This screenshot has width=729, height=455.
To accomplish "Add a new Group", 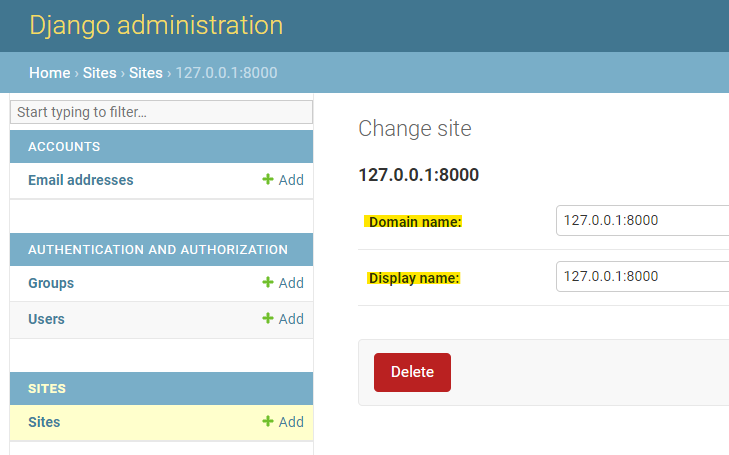I will click(x=283, y=283).
